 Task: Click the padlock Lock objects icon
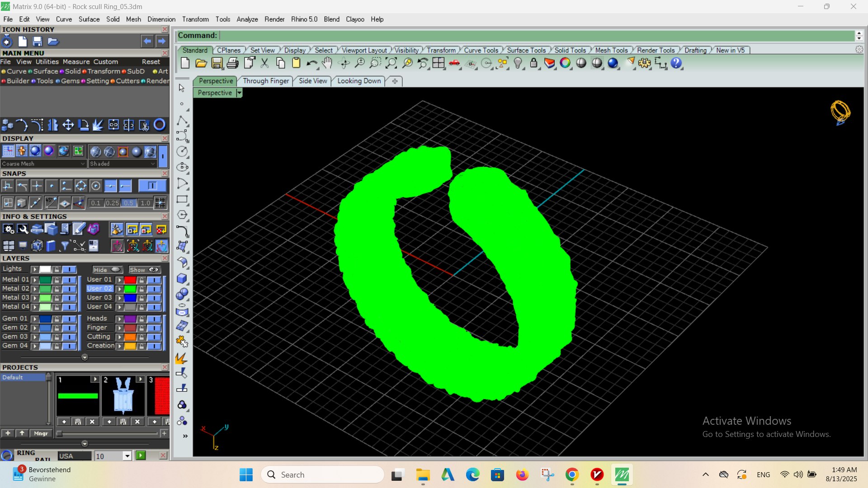pos(534,63)
